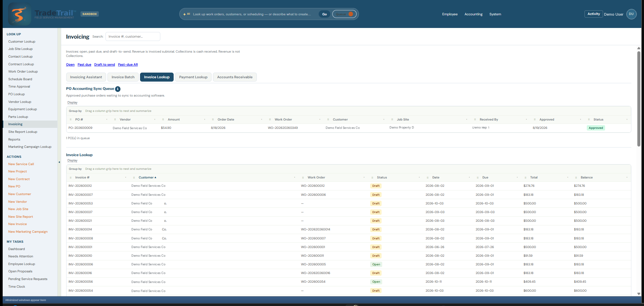Open the Vendor column dropdown arrow
The image size is (644, 306).
tap(155, 120)
